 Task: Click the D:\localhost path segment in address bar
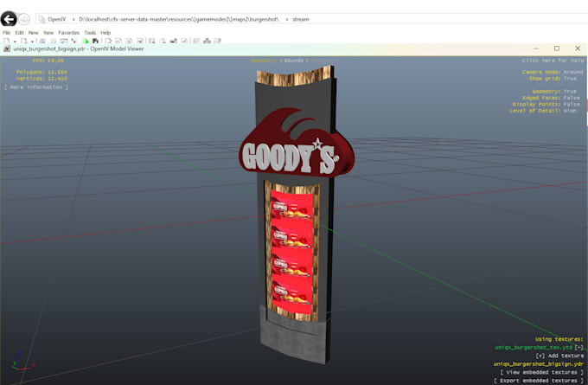point(179,19)
